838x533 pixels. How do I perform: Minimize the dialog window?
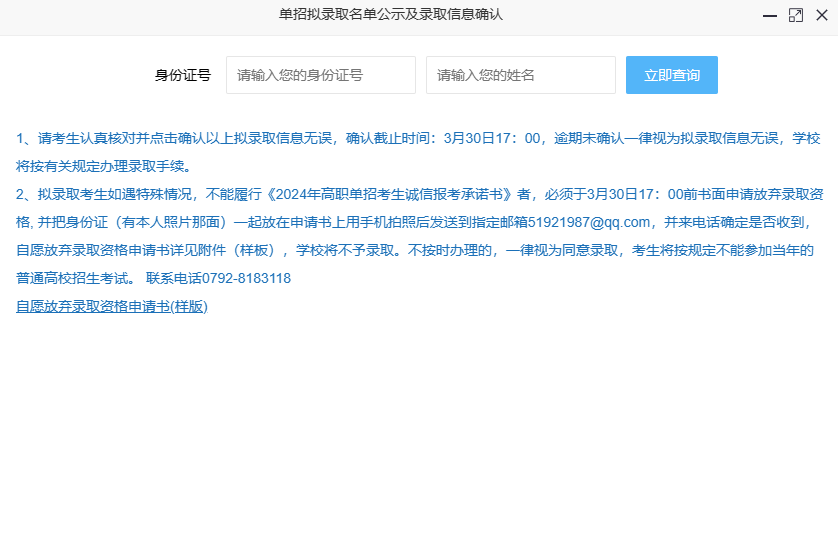tap(770, 16)
